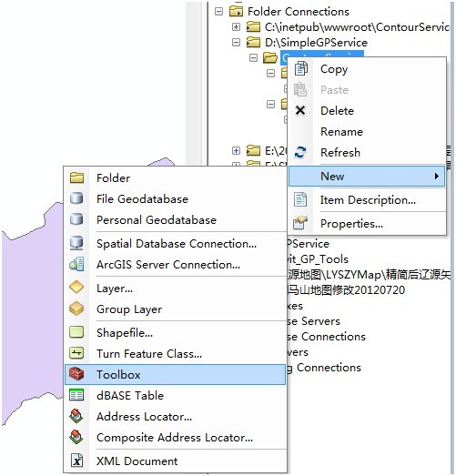Click the D:\SimpleGPService folder icon

point(253,42)
